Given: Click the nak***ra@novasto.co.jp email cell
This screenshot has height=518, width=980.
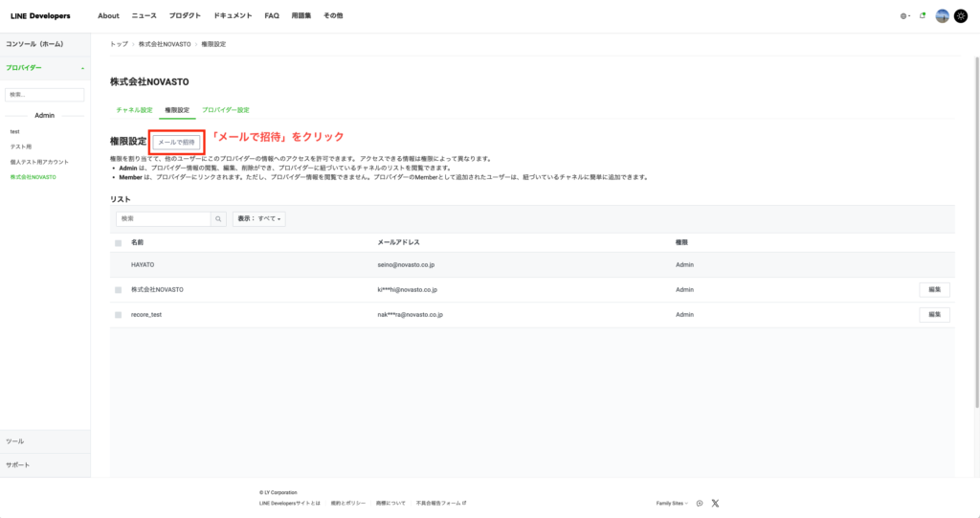Looking at the screenshot, I should [x=410, y=315].
